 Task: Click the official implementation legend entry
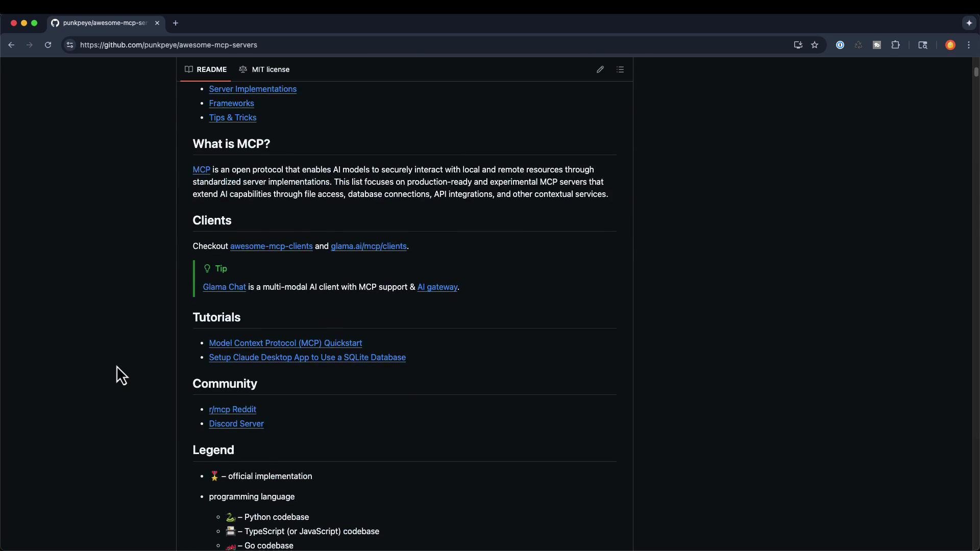tap(261, 476)
